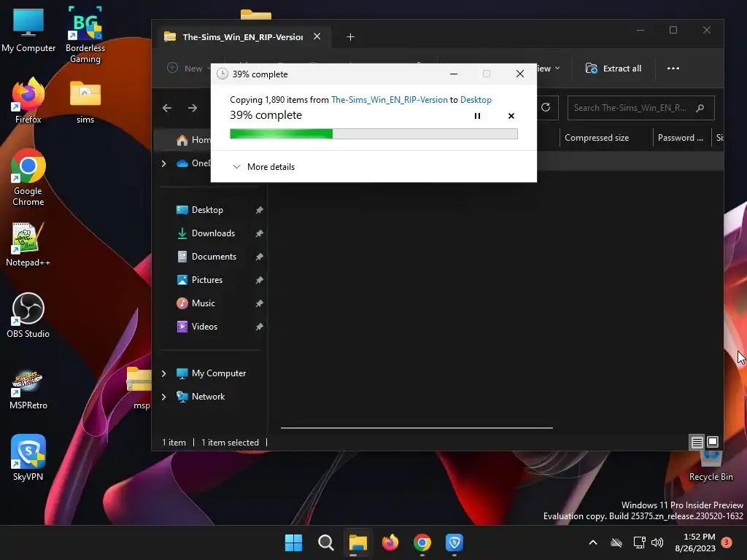The image size is (747, 560).
Task: Expand My Computer tree node
Action: pyautogui.click(x=163, y=373)
